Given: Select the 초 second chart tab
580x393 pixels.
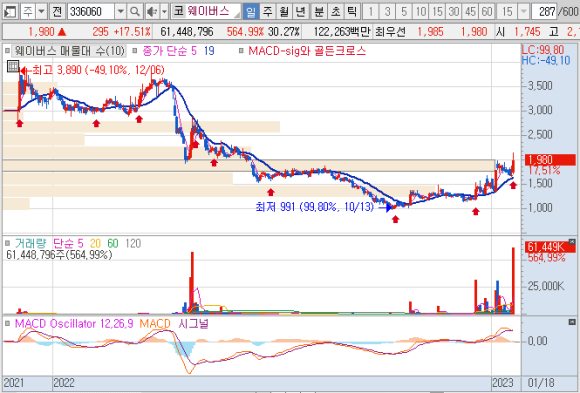Looking at the screenshot, I should click(335, 11).
